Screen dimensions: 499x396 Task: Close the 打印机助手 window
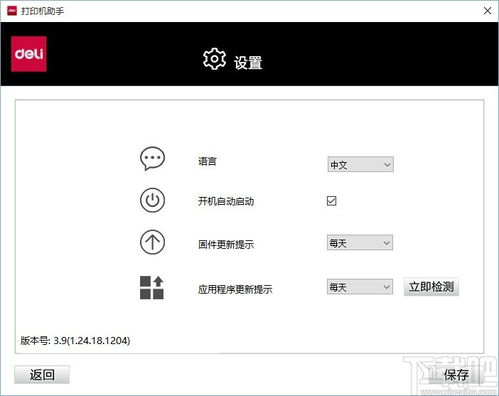tap(487, 11)
